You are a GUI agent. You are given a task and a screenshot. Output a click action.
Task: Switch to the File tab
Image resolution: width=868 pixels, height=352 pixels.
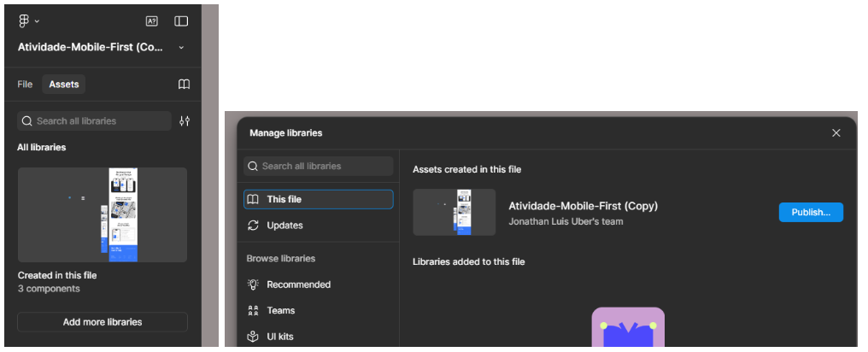tap(25, 84)
